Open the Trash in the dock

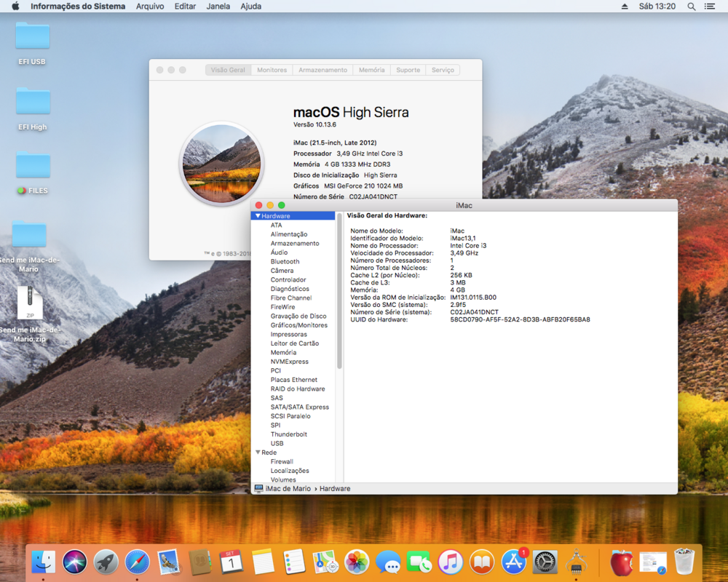click(x=684, y=562)
